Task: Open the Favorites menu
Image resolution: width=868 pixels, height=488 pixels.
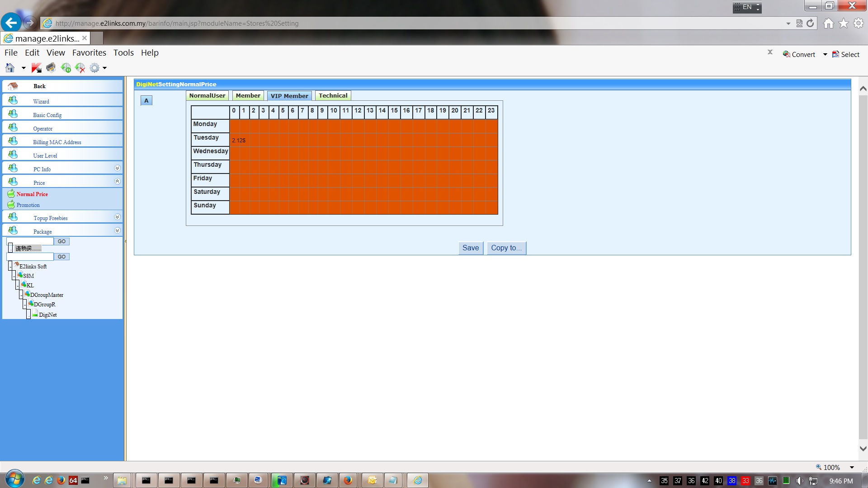Action: coord(89,53)
